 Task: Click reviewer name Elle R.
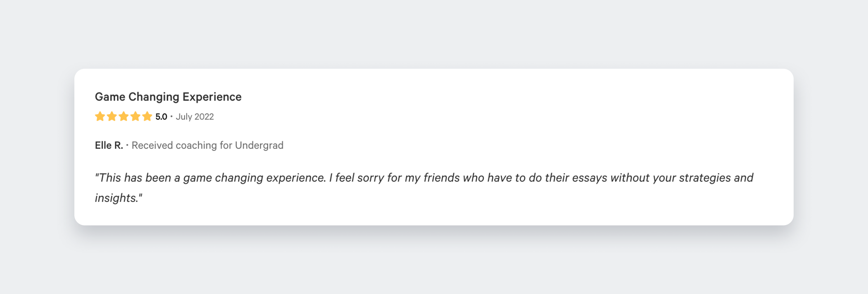109,145
